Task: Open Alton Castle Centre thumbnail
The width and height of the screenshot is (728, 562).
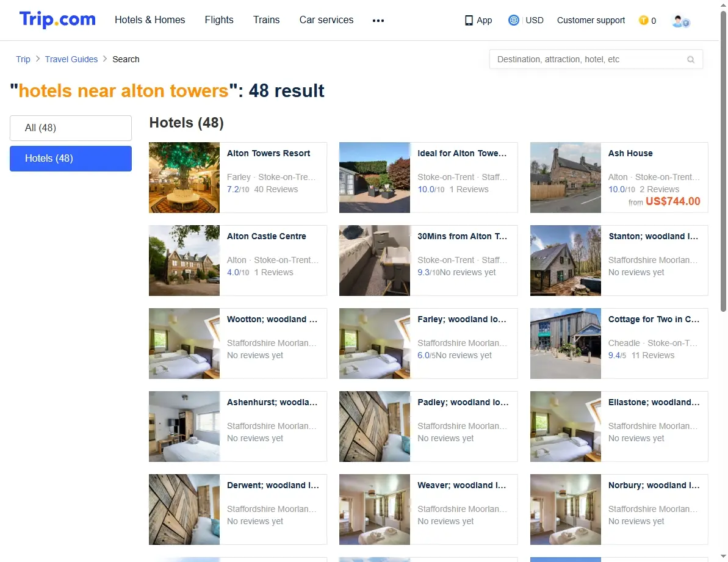Action: [184, 261]
